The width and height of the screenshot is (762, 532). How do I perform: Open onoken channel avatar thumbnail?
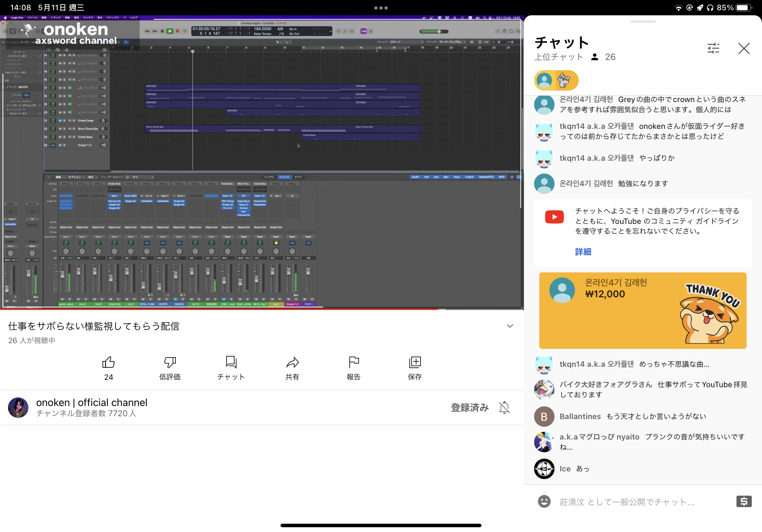pos(18,407)
